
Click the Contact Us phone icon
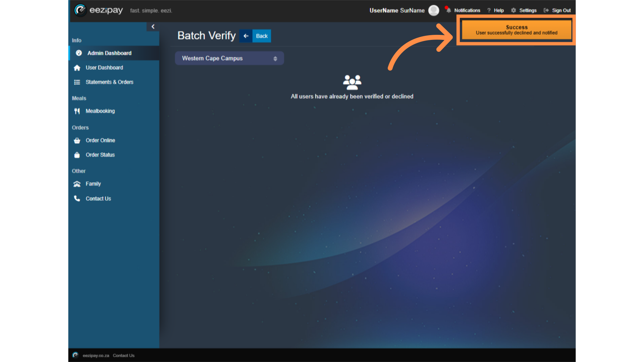click(77, 198)
